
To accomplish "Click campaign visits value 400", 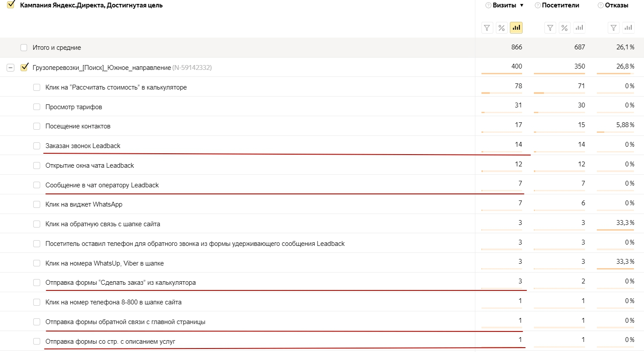I will tap(516, 66).
